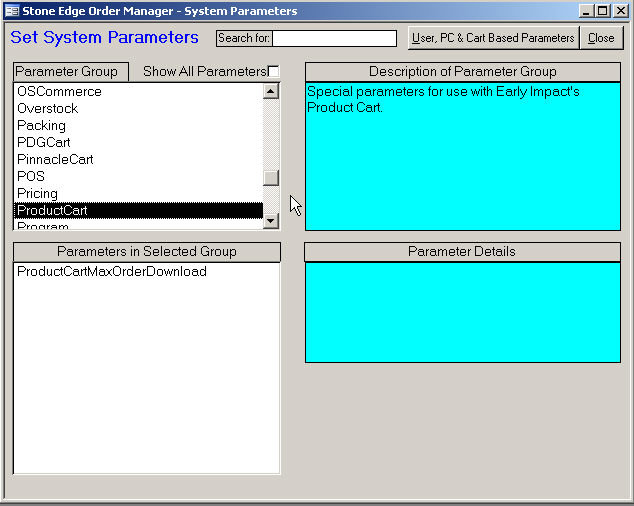
Task: Minimize the System Parameters window
Action: pyautogui.click(x=586, y=11)
